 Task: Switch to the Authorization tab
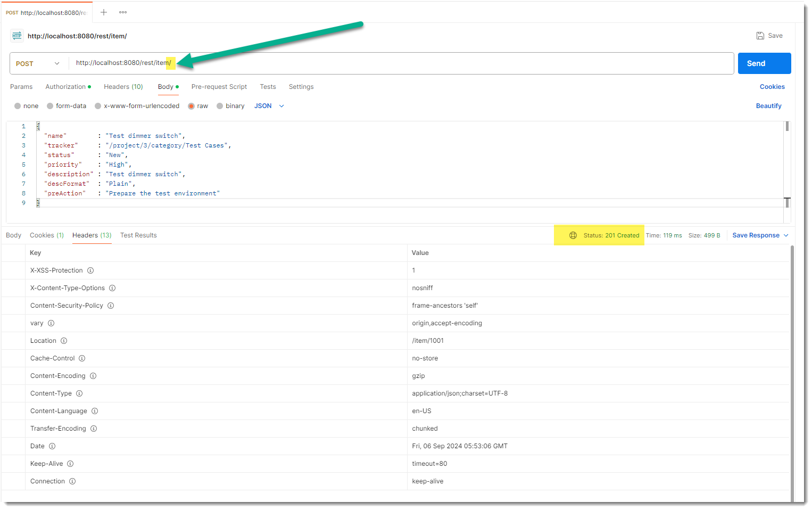point(65,86)
